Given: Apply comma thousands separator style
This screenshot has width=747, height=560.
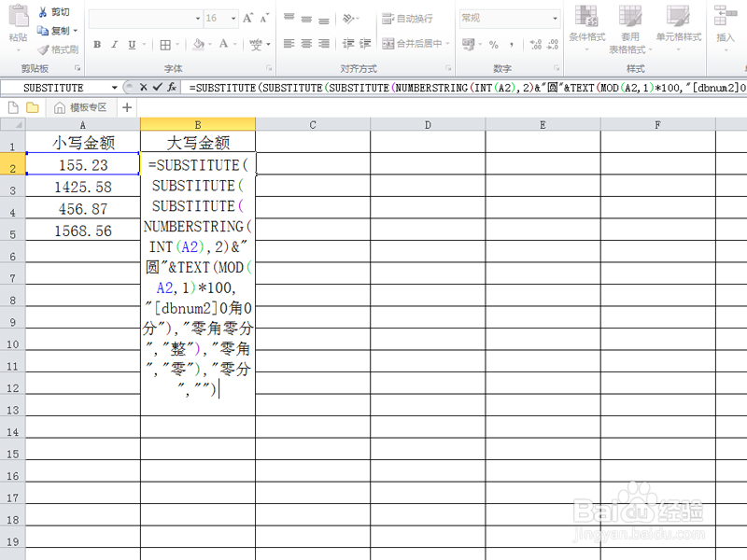Looking at the screenshot, I should coord(511,44).
